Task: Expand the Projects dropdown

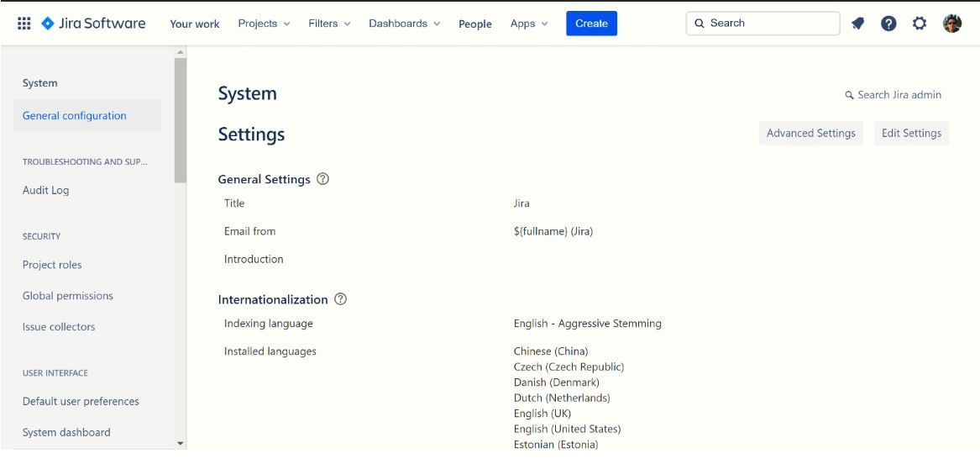Action: (x=264, y=24)
